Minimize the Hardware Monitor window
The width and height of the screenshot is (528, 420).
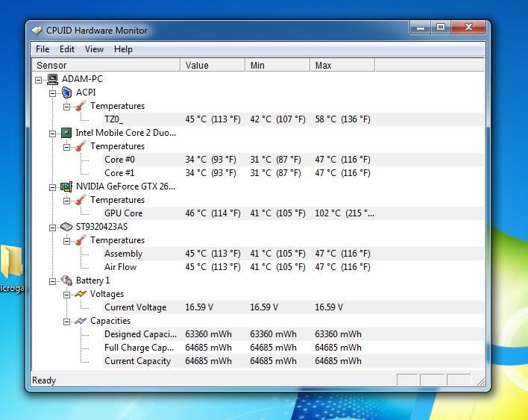pyautogui.click(x=421, y=28)
